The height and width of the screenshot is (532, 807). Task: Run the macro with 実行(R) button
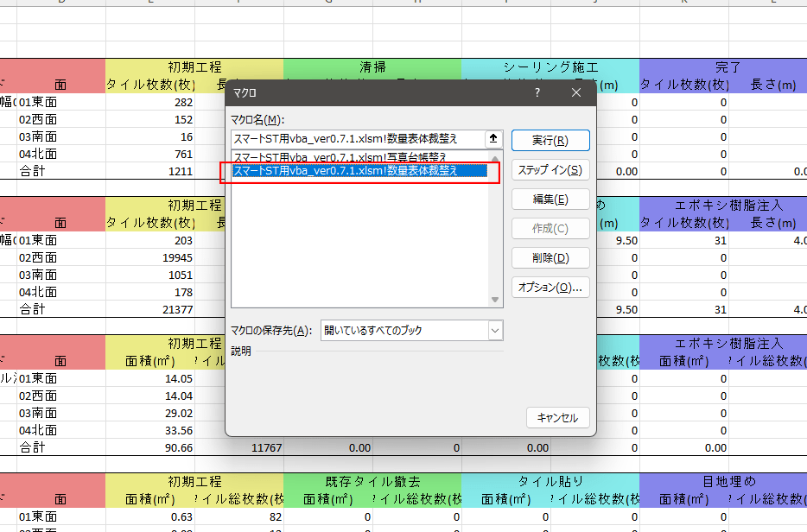pos(550,140)
